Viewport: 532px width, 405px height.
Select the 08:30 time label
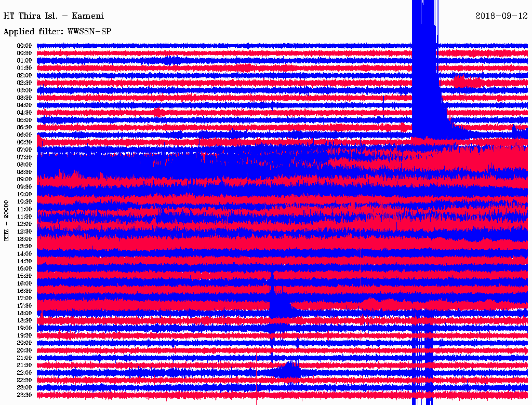tap(24, 172)
